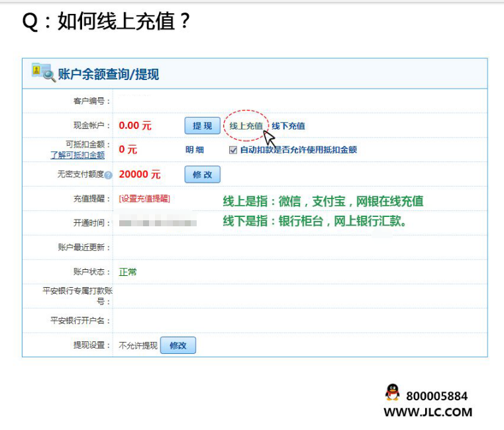This screenshot has height=430, width=504.
Task: View 明细 for deductible amount
Action: (x=195, y=150)
